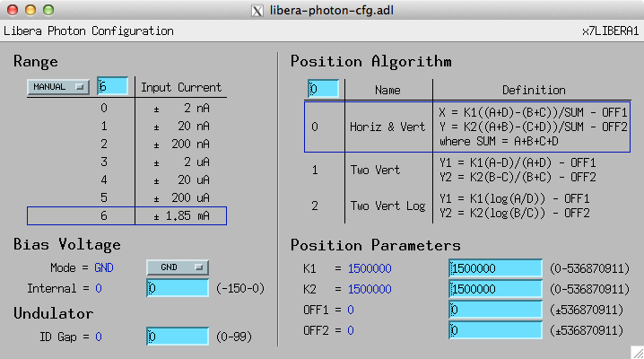Image resolution: width=644 pixels, height=359 pixels.
Task: Click the '(-150-0)' bias range hint
Action: coord(240,288)
